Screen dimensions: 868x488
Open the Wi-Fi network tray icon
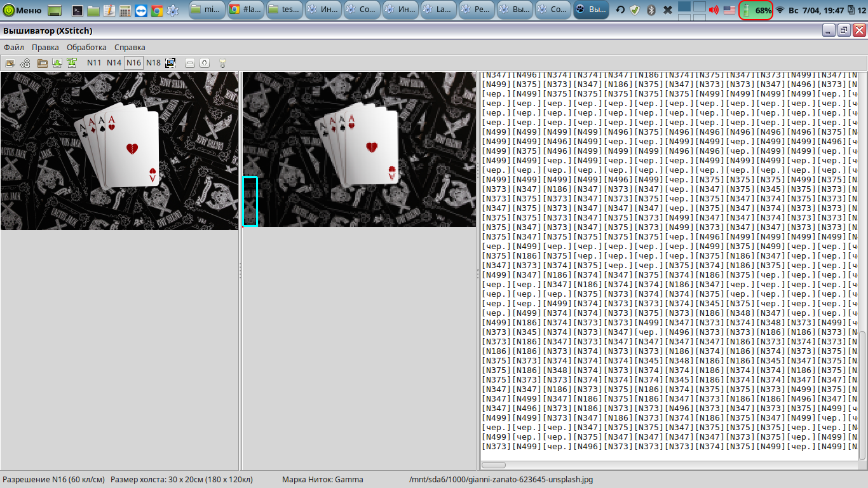pos(780,10)
